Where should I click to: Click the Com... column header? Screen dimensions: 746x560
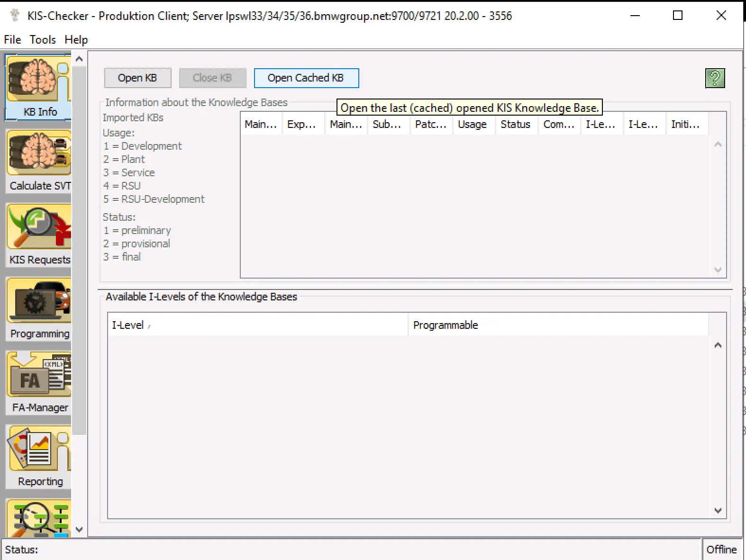(x=559, y=124)
